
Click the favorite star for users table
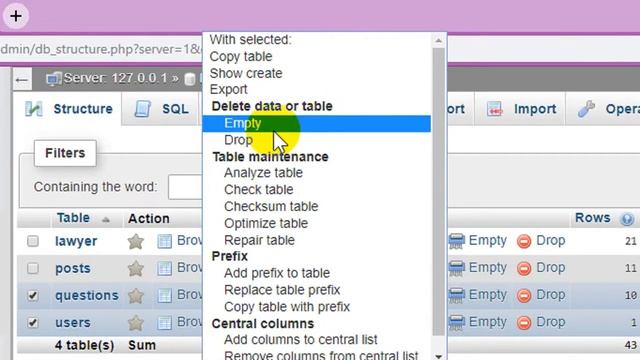[136, 323]
